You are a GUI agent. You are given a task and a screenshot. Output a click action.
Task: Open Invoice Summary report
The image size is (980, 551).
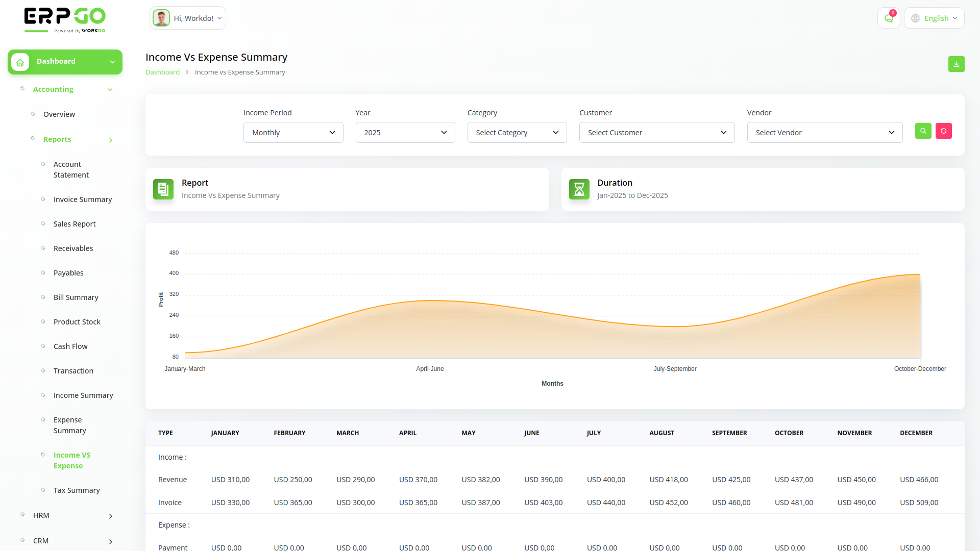tap(83, 199)
